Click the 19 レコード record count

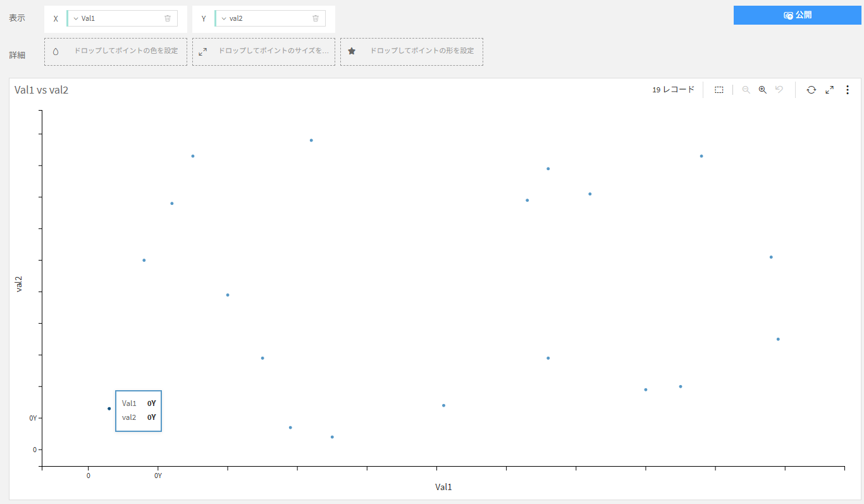pyautogui.click(x=673, y=90)
